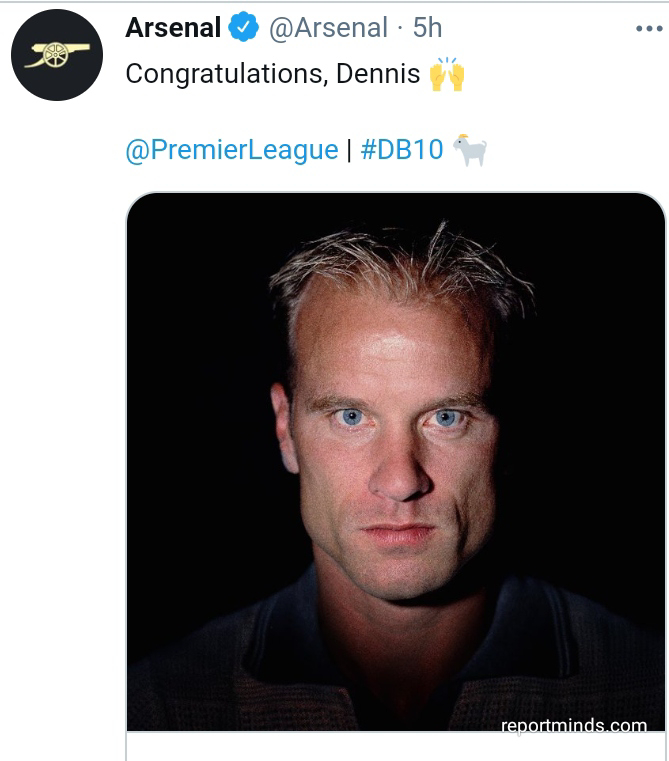Click the Arsenal display name
Viewport: 669px width, 761px height.
[173, 28]
